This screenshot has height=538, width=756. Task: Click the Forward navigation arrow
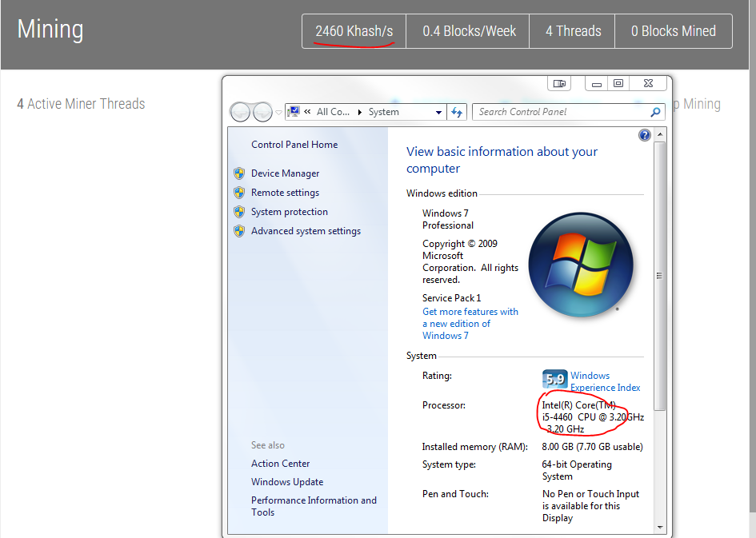click(x=262, y=112)
